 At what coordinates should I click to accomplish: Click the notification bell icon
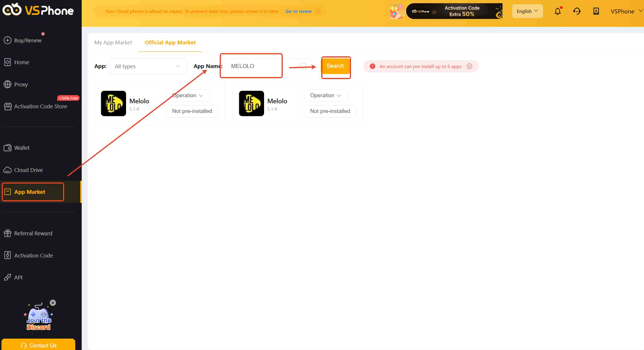557,11
